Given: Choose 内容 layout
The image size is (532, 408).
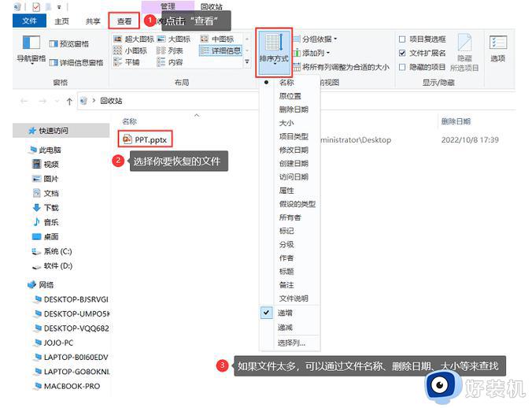Looking at the screenshot, I should coord(170,62).
